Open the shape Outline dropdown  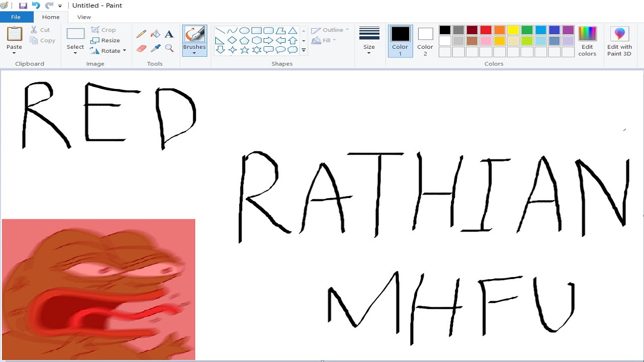pos(330,30)
